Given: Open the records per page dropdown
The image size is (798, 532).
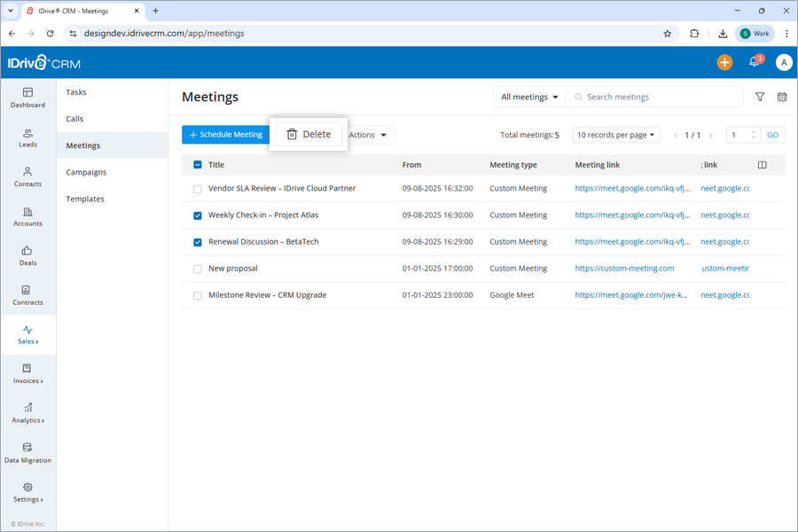Looking at the screenshot, I should 615,134.
